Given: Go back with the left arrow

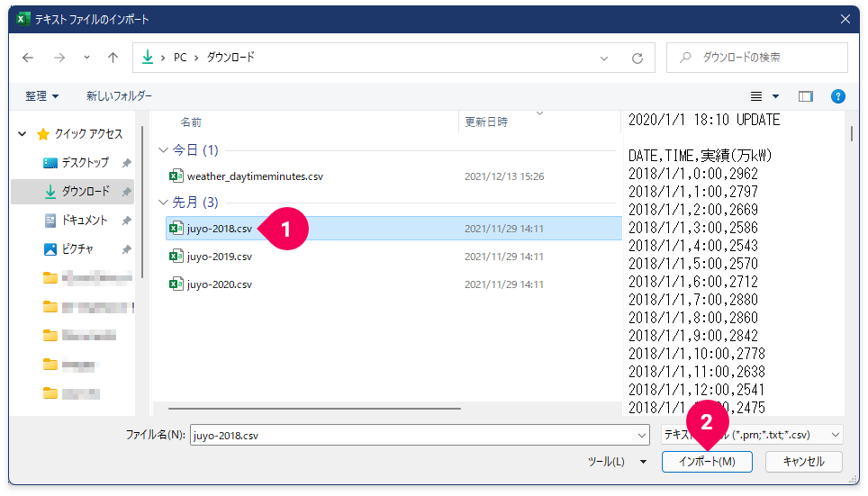Looking at the screenshot, I should [x=28, y=58].
